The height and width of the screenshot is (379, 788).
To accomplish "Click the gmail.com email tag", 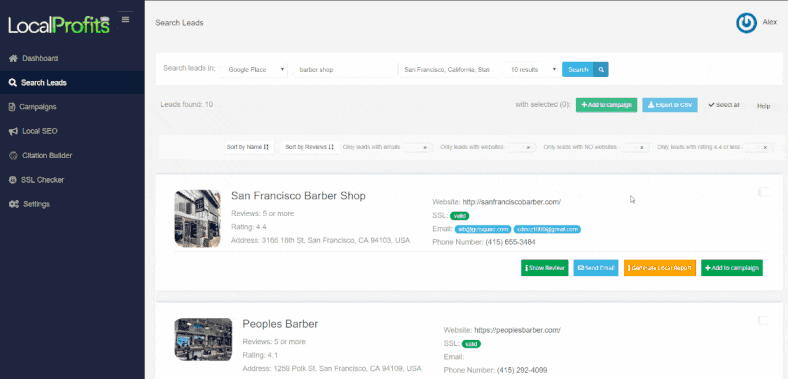I will (x=547, y=229).
